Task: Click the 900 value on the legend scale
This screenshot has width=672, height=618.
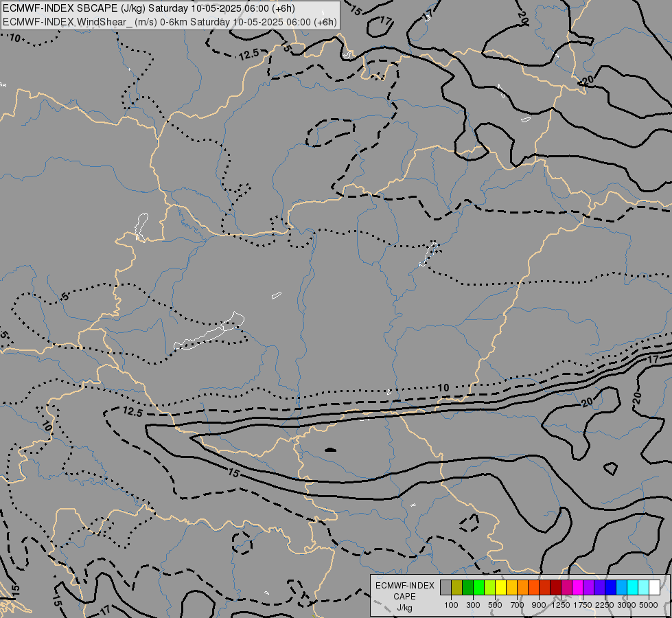Action: (x=539, y=605)
